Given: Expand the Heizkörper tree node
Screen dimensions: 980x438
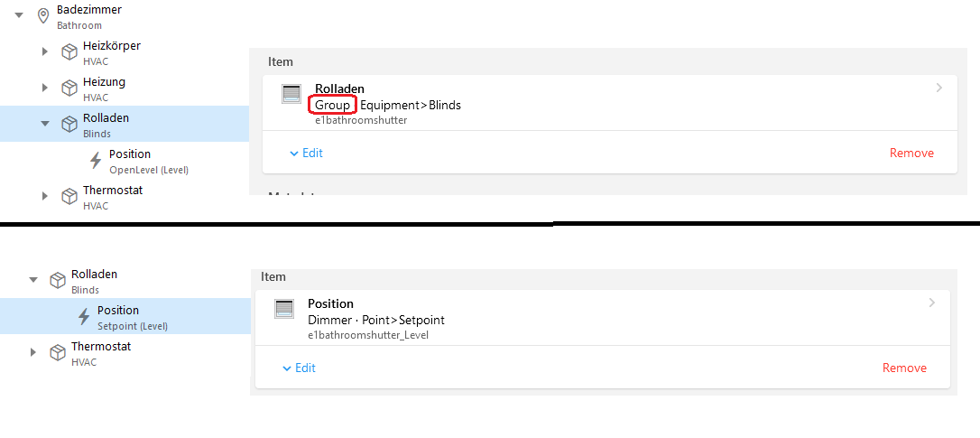Looking at the screenshot, I should [45, 51].
